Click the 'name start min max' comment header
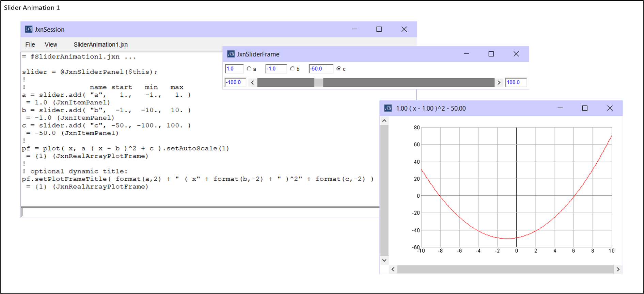This screenshot has width=644, height=294. 137,87
